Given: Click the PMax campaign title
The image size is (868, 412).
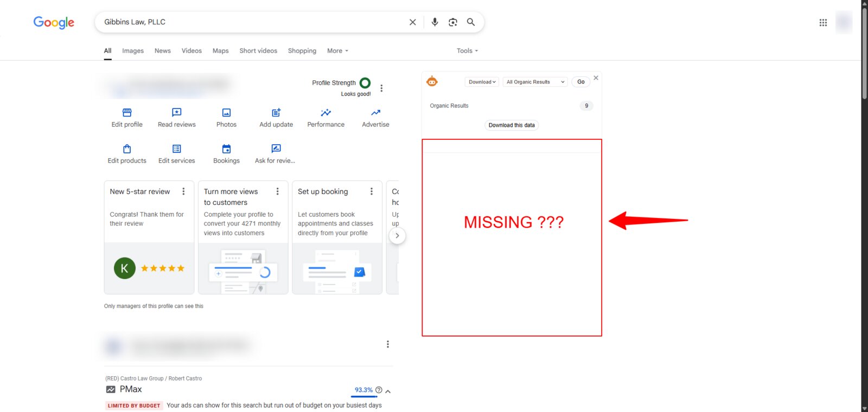Looking at the screenshot, I should [x=131, y=389].
